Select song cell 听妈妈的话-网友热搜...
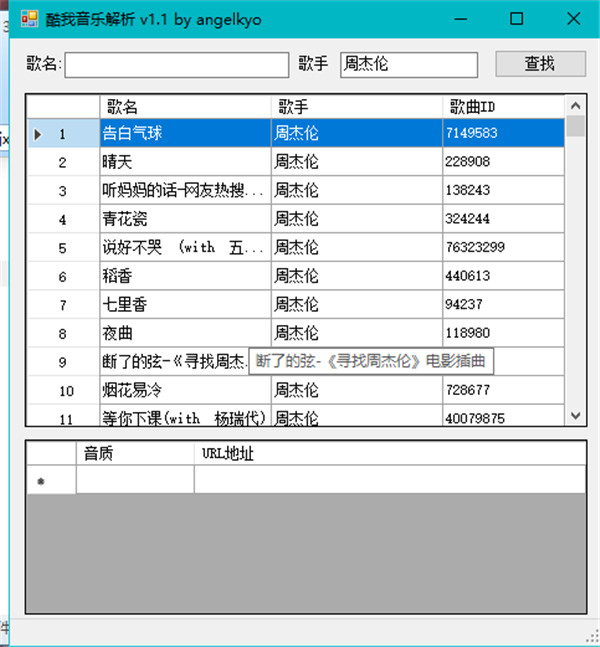The height and width of the screenshot is (647, 600). pyautogui.click(x=185, y=190)
